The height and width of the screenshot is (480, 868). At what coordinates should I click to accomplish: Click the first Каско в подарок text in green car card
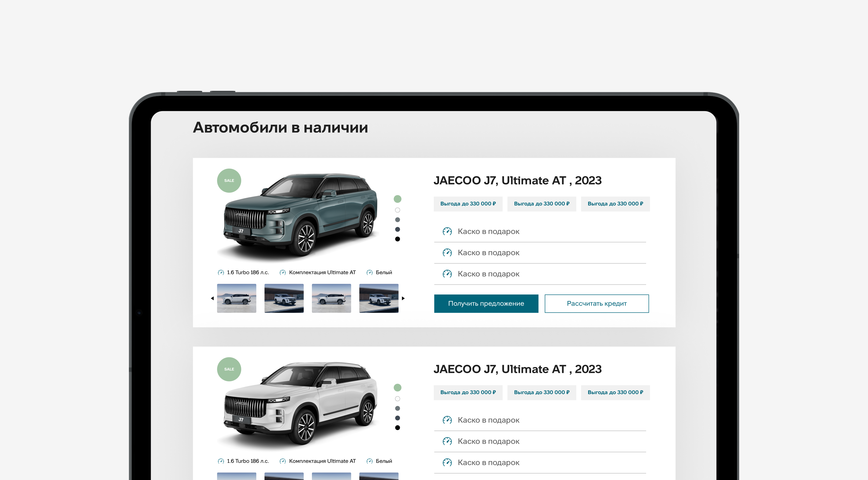coord(488,232)
